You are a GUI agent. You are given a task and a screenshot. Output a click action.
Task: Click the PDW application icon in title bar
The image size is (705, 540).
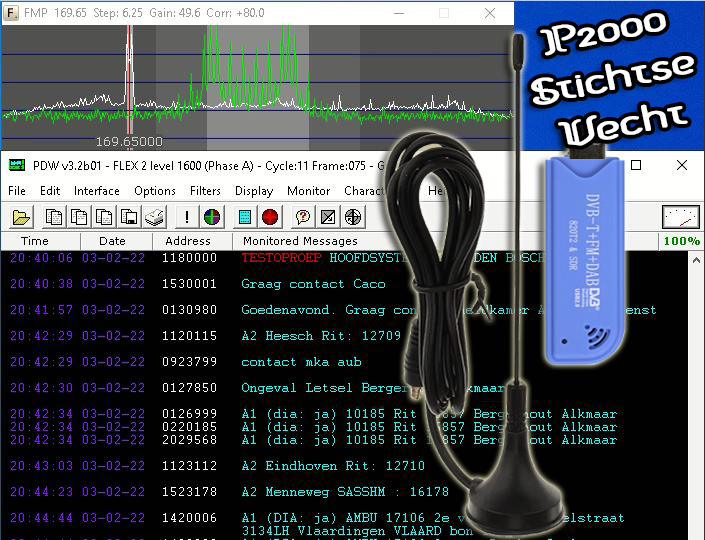point(17,165)
